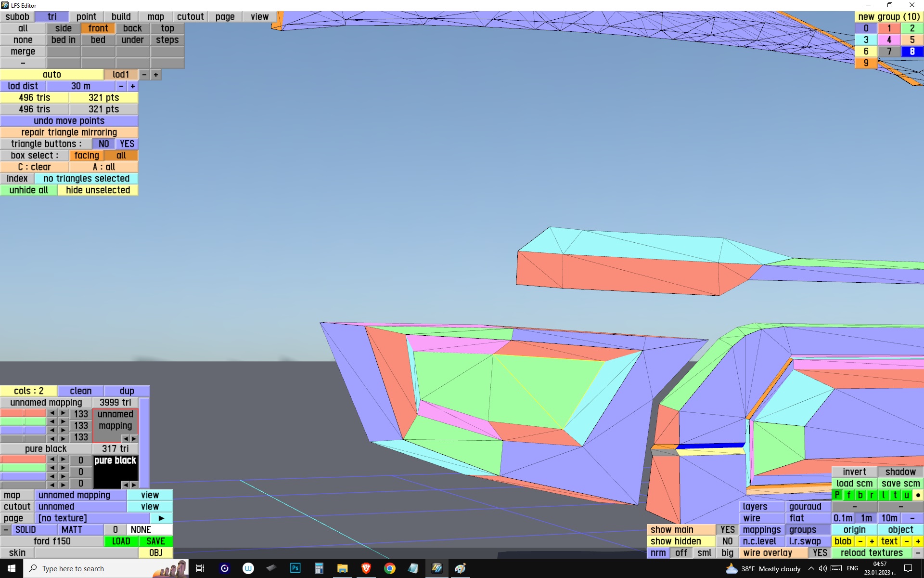Expand the page texture arrow button
This screenshot has height=578, width=924.
pyautogui.click(x=161, y=518)
